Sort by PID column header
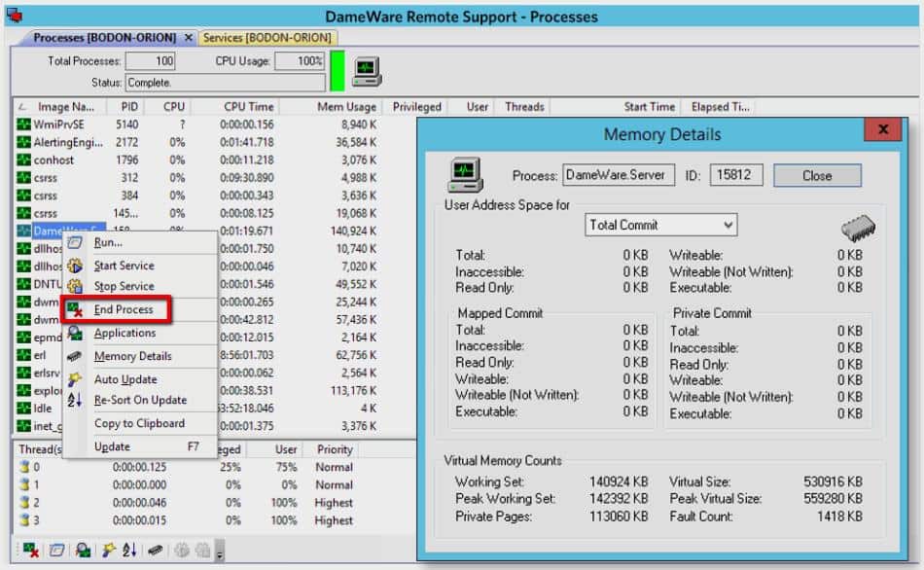The image size is (924, 570). tap(124, 107)
